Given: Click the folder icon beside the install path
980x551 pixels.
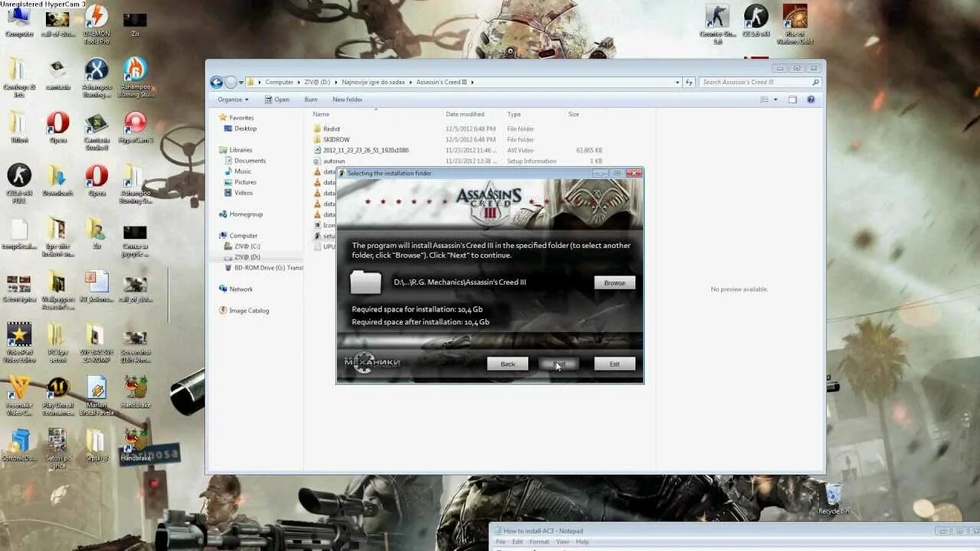Looking at the screenshot, I should 365,282.
